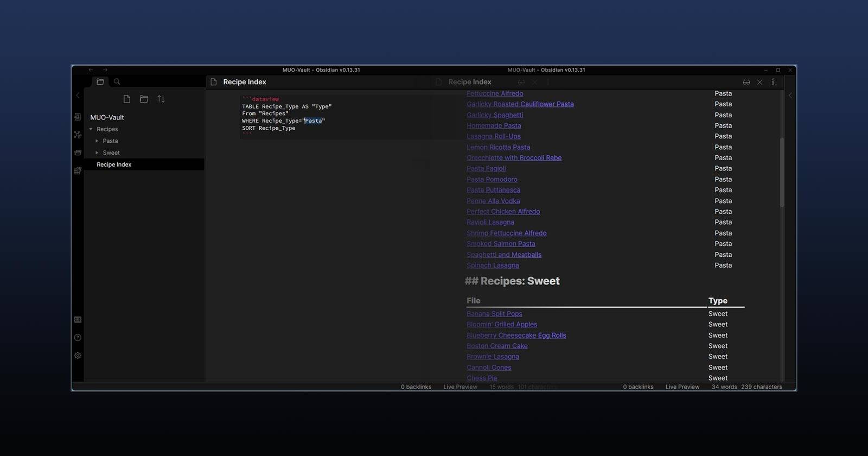The image size is (868, 456).
Task: Click the right pane's vertical scrollbar
Action: tap(782, 172)
